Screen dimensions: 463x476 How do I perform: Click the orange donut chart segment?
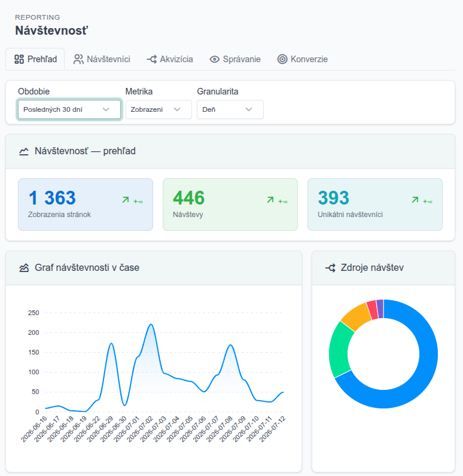pyautogui.click(x=357, y=317)
